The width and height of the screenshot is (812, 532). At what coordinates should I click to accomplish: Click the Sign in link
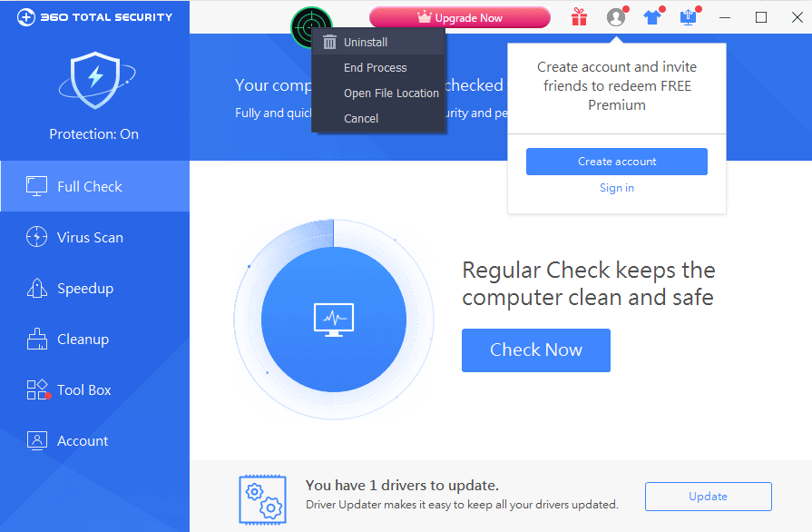tap(616, 188)
